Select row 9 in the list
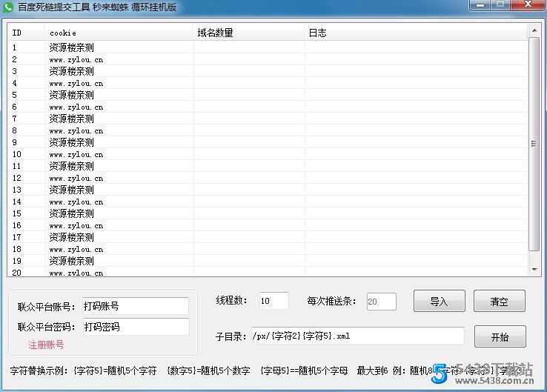Image resolution: width=547 pixels, height=392 pixels. click(268, 142)
